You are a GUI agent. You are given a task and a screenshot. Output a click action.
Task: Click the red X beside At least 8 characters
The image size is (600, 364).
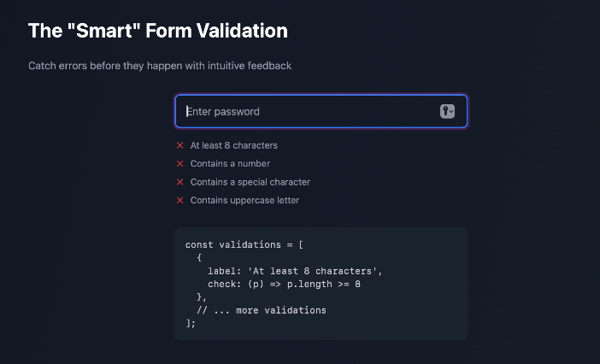179,145
